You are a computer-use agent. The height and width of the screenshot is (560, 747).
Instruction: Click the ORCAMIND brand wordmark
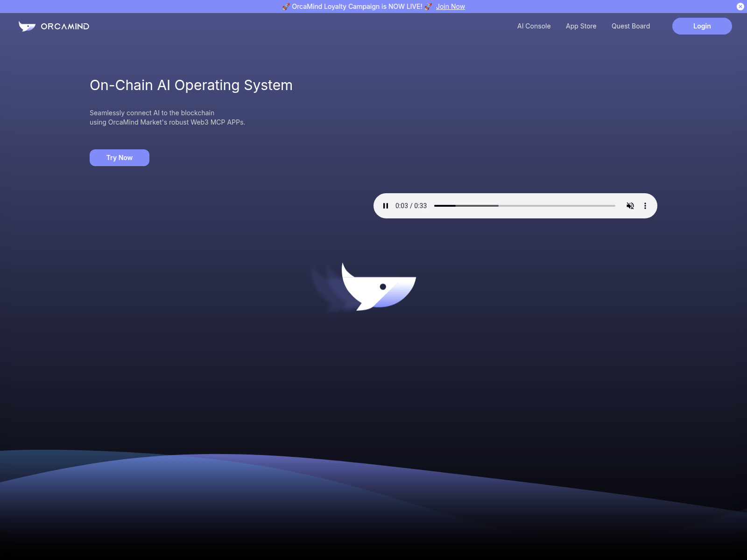[65, 26]
